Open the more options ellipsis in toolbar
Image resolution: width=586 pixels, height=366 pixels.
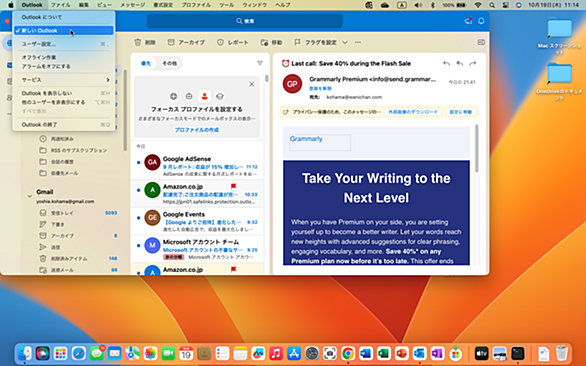(358, 42)
